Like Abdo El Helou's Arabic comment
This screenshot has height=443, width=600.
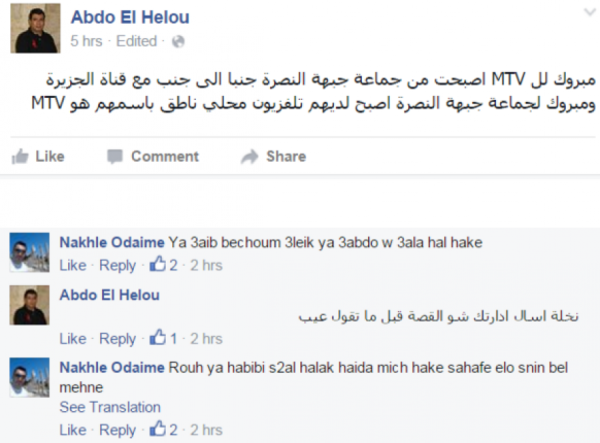click(73, 339)
